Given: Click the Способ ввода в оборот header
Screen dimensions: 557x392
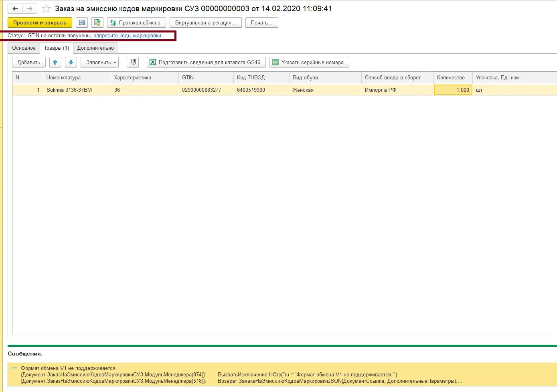Looking at the screenshot, I should [x=397, y=77].
